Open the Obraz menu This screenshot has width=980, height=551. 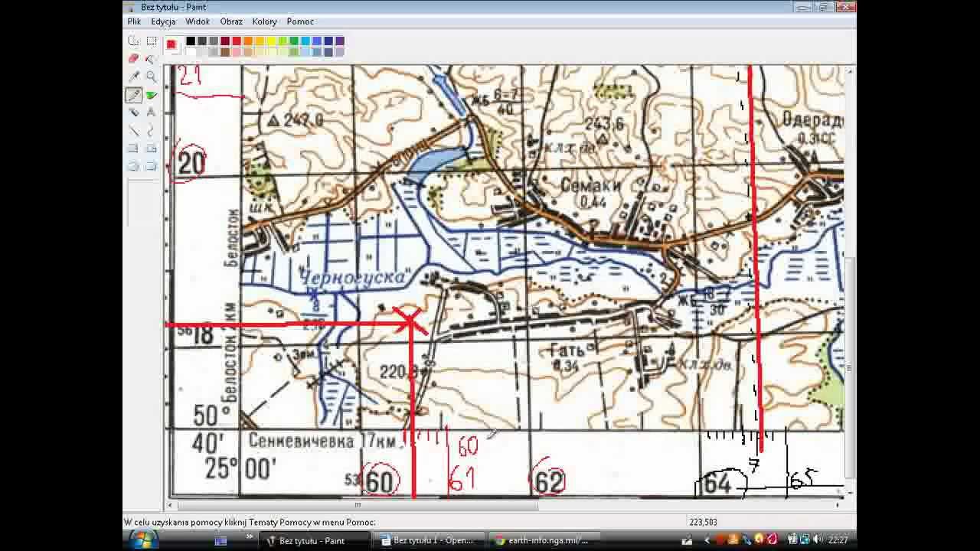pyautogui.click(x=231, y=21)
